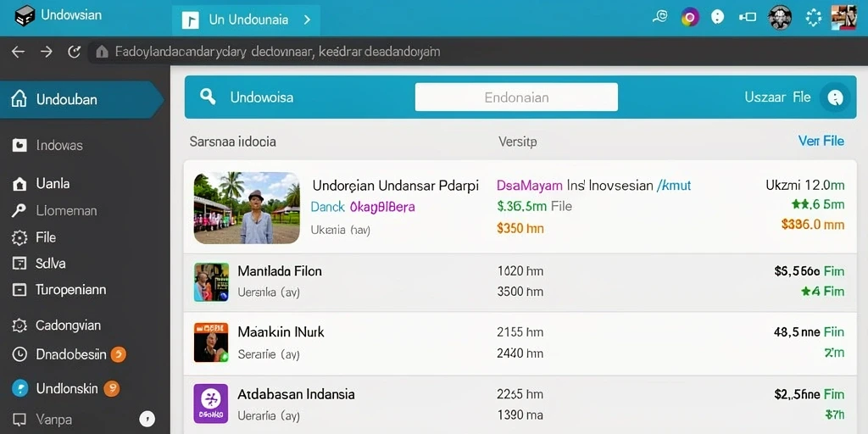Click the Uszaar File button
Screen dimensions: 868x434
point(778,97)
